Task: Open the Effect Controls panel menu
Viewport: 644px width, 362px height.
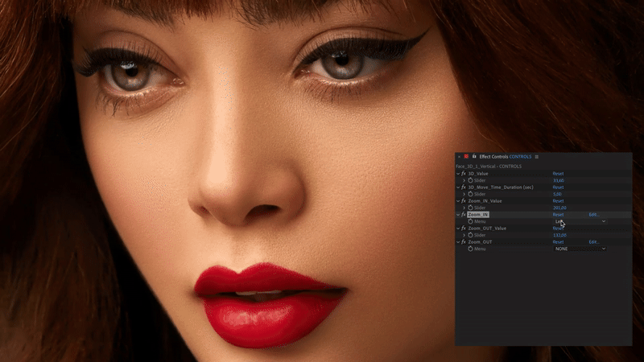Action: (536, 157)
